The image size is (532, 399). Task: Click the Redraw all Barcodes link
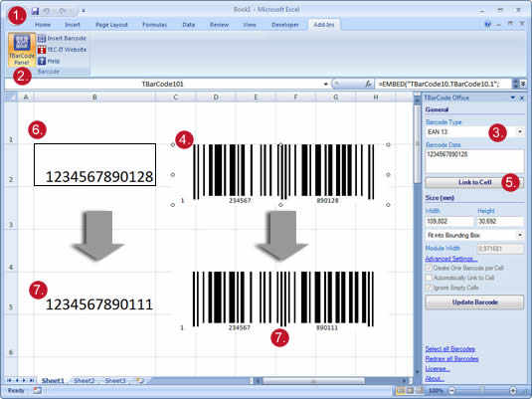click(x=451, y=358)
